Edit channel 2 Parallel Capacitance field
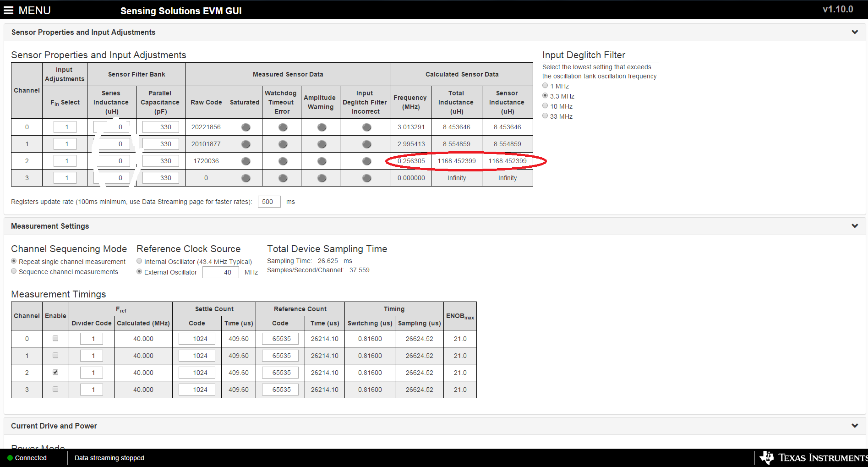This screenshot has width=868, height=467. click(x=160, y=161)
